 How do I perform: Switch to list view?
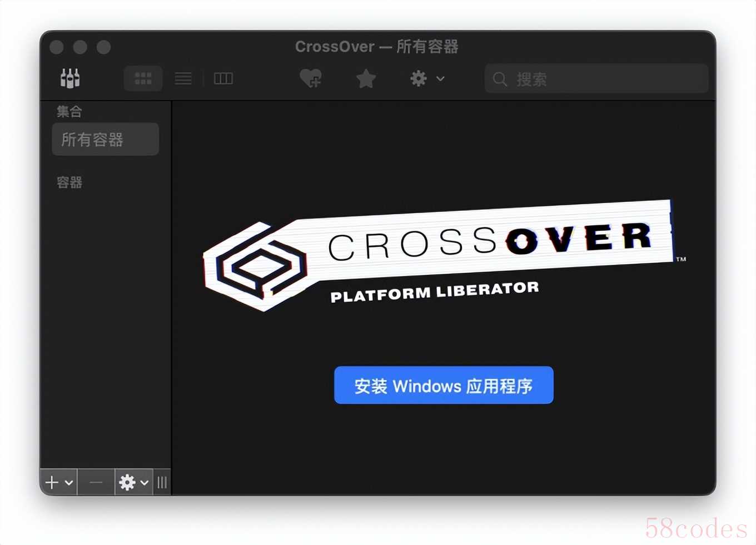pos(183,78)
